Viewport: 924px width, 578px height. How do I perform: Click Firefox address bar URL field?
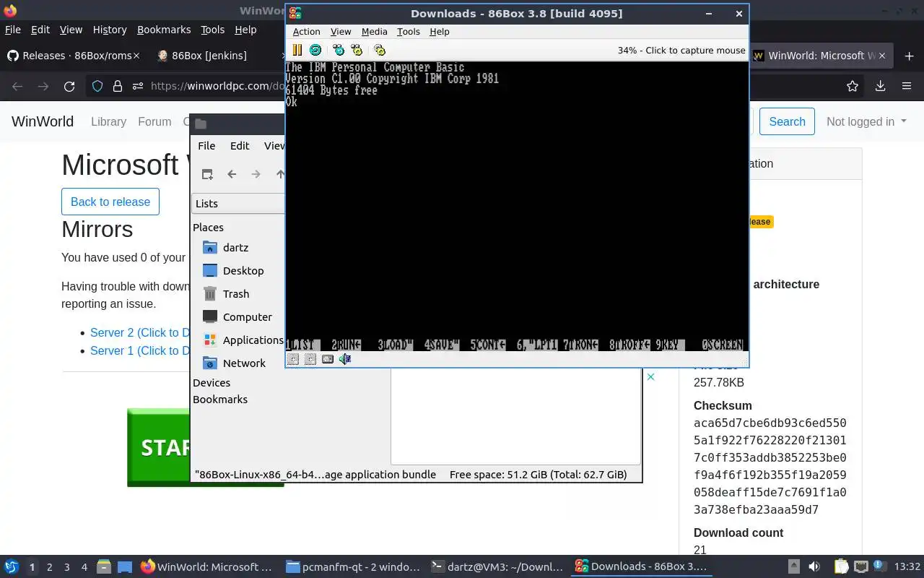(x=218, y=86)
